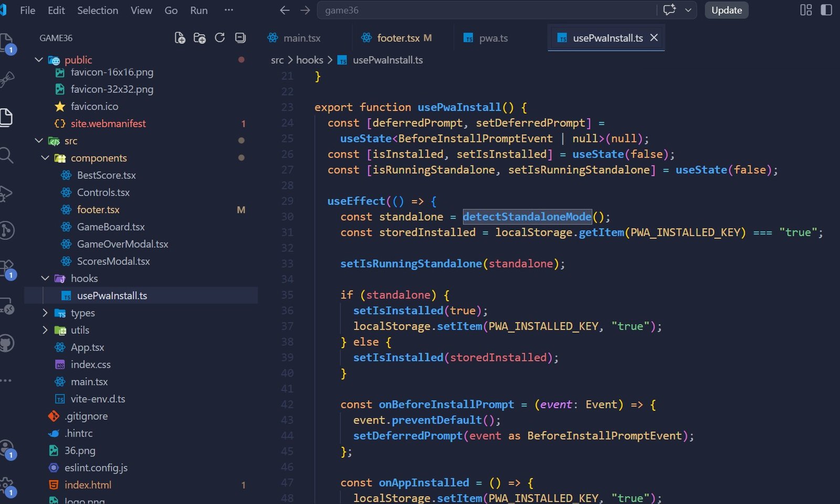This screenshot has height=504, width=840.
Task: Go forward with the right arrow
Action: tap(305, 10)
